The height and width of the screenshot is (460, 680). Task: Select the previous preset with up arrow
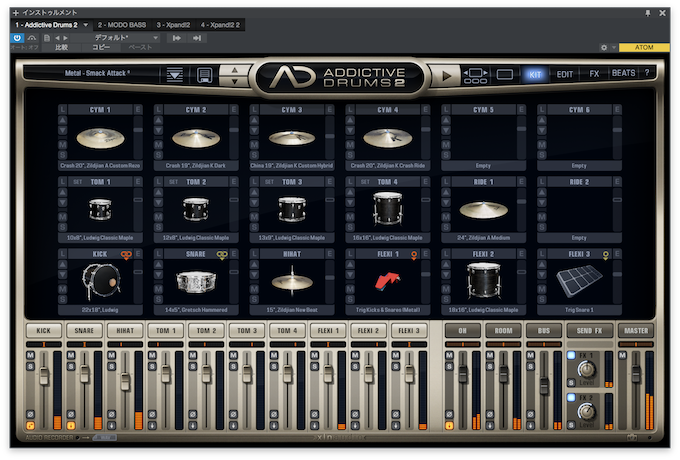pyautogui.click(x=235, y=70)
